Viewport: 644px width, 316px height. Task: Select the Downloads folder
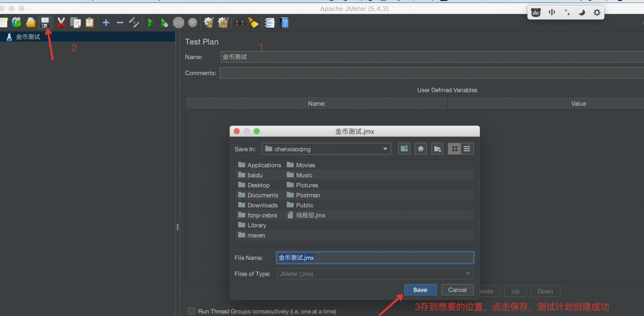(x=258, y=205)
